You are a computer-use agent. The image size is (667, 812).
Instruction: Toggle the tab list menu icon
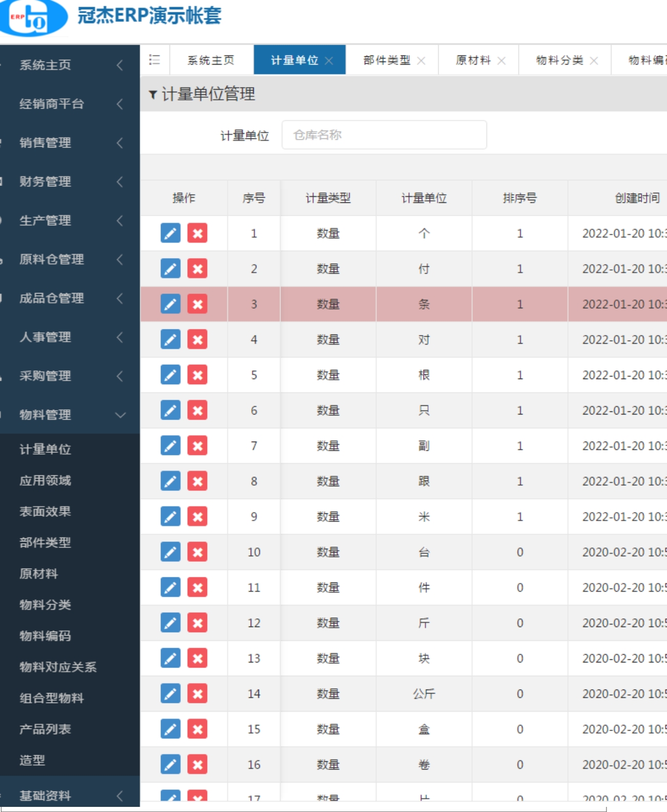[154, 60]
